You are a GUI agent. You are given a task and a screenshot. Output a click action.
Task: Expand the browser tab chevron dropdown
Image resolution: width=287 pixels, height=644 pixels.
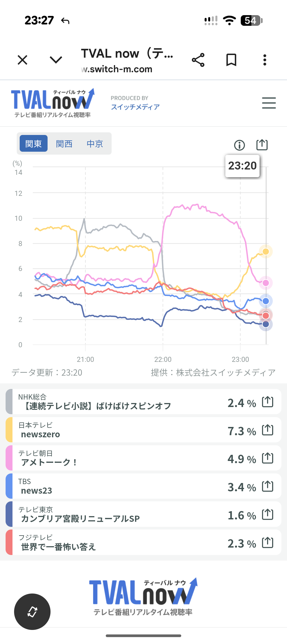point(56,60)
